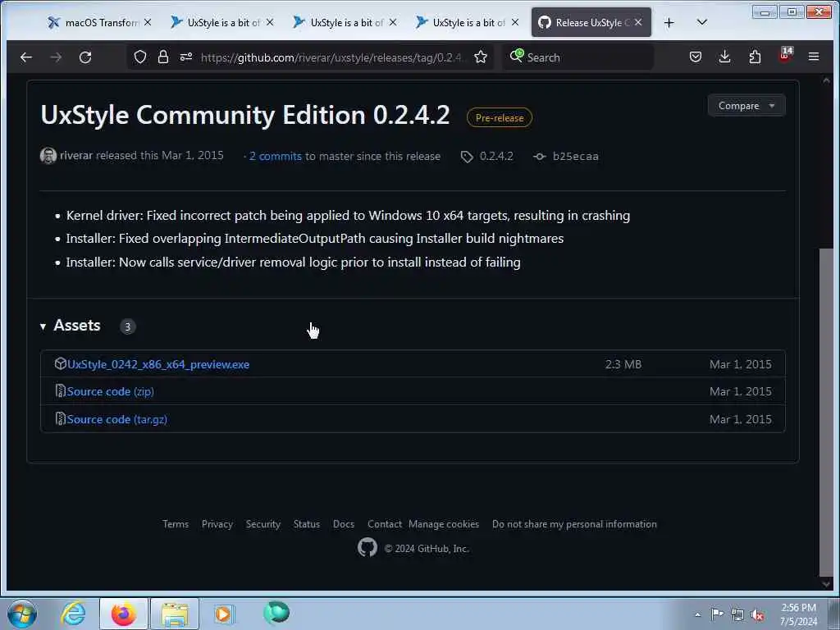Open the Windows Start menu

coord(22,614)
